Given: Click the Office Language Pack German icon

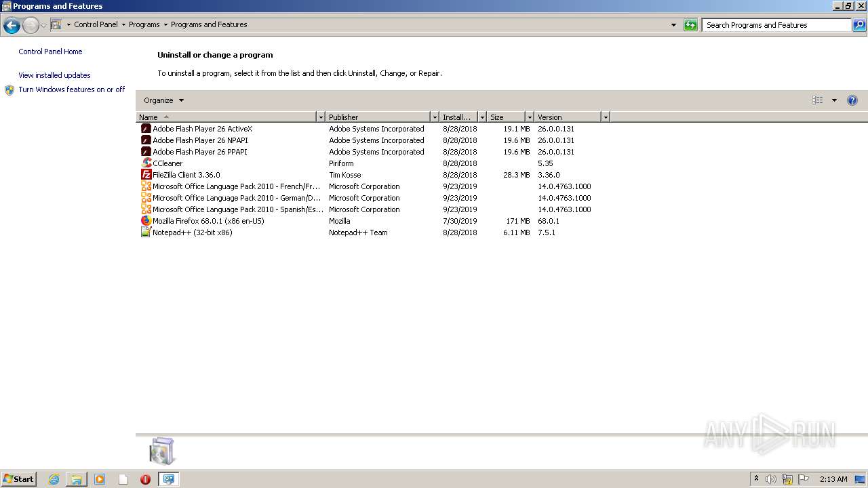Looking at the screenshot, I should pyautogui.click(x=146, y=198).
